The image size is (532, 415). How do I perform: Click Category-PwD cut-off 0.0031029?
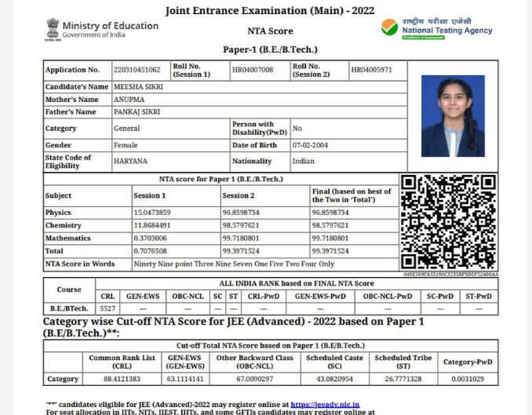[468, 379]
